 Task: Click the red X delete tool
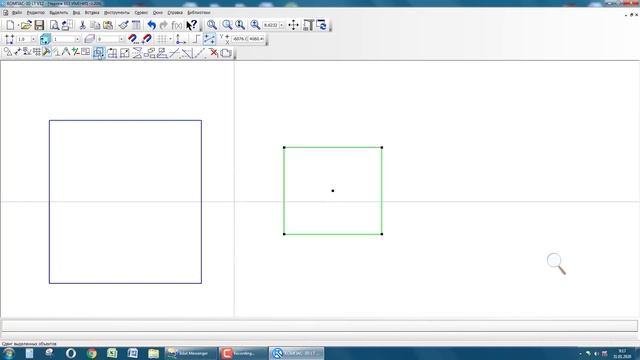click(213, 53)
